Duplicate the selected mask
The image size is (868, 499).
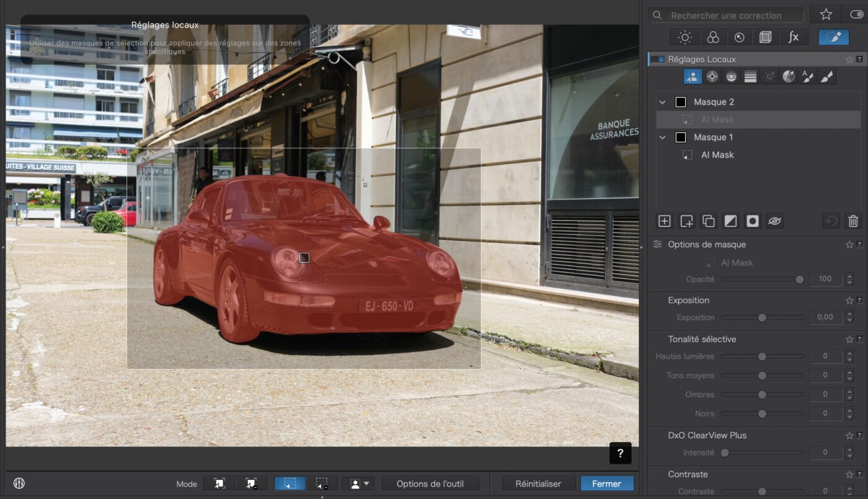click(x=708, y=221)
